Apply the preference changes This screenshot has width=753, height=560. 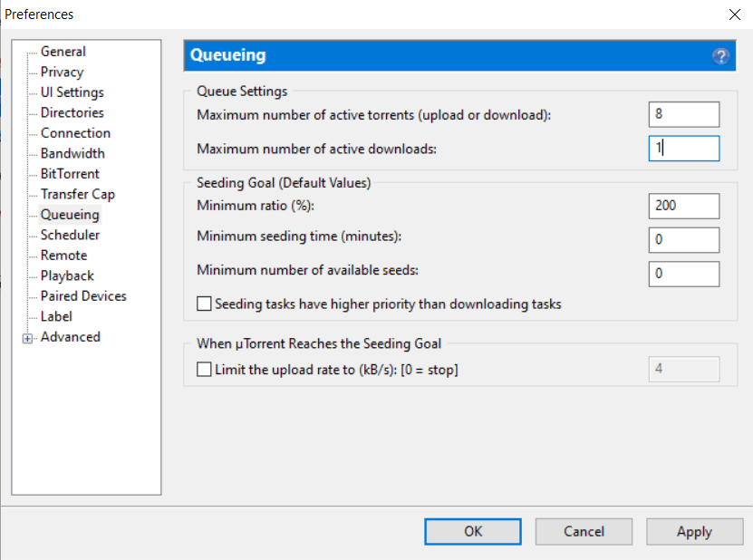click(694, 532)
